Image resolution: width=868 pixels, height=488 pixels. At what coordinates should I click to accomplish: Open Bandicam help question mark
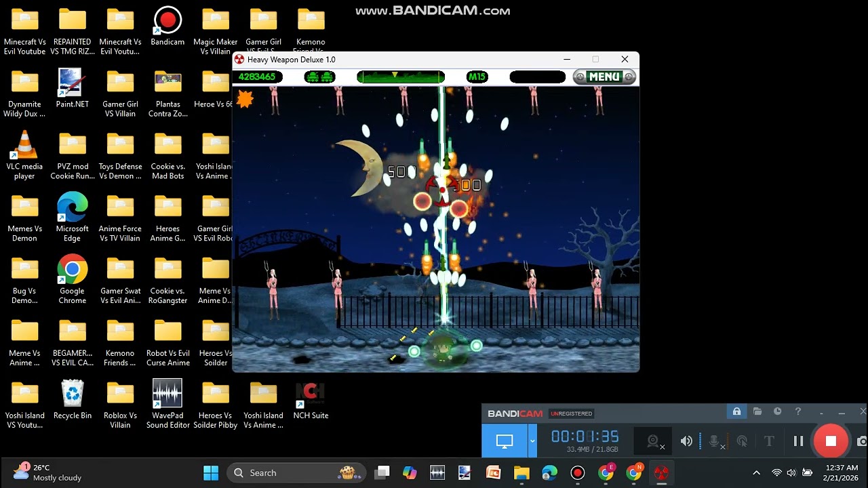click(798, 411)
